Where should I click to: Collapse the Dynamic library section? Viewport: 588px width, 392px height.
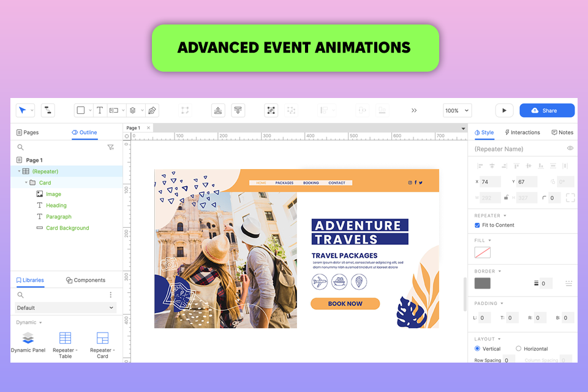(40, 323)
